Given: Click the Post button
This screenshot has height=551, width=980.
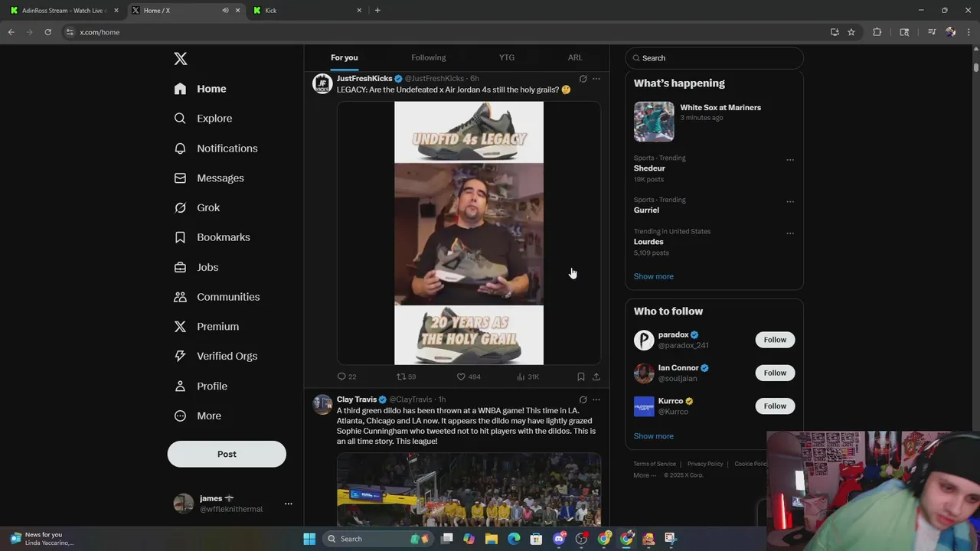Looking at the screenshot, I should pos(227,454).
